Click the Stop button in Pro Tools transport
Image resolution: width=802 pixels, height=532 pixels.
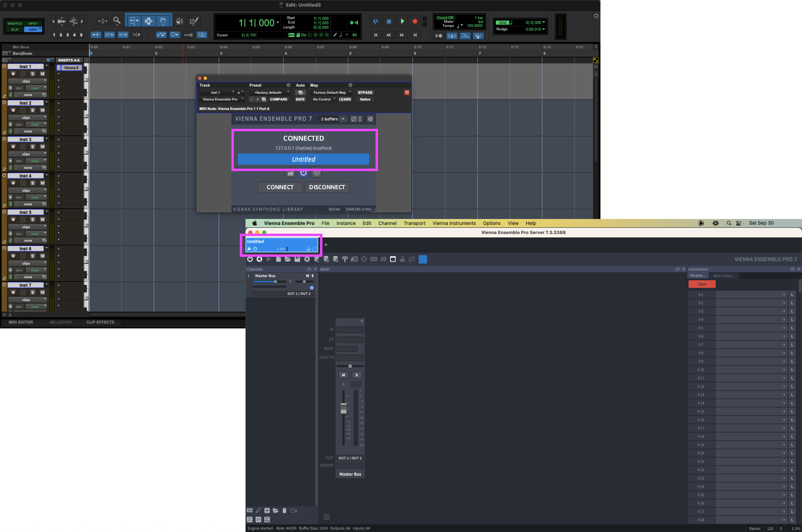(x=389, y=21)
